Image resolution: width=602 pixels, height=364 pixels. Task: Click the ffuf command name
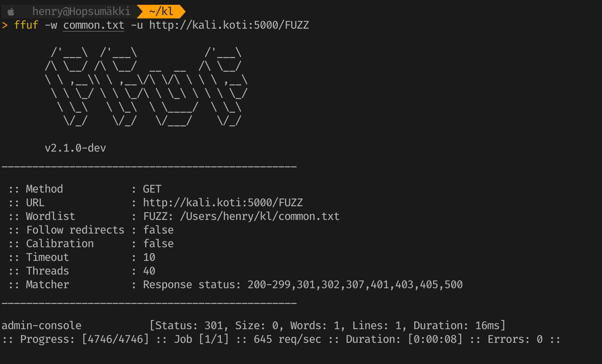(x=26, y=25)
